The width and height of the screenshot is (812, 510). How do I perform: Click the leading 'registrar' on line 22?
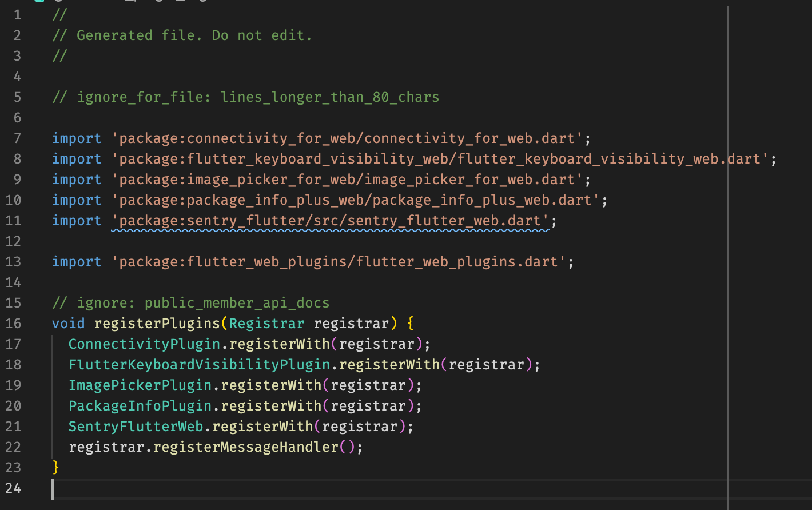click(x=107, y=447)
